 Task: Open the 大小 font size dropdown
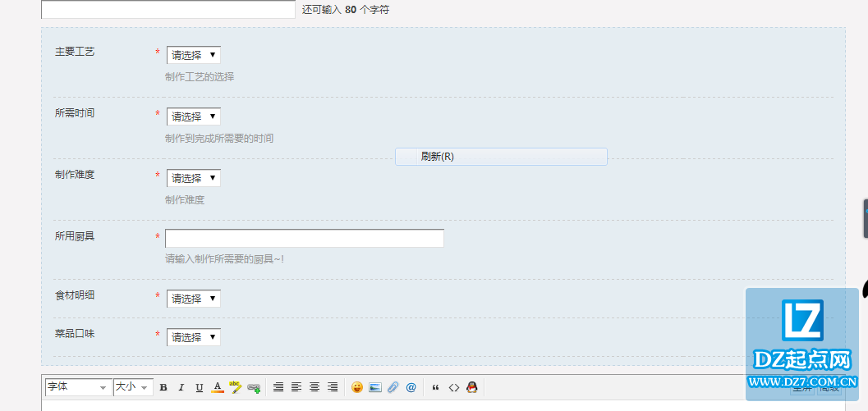coord(133,387)
